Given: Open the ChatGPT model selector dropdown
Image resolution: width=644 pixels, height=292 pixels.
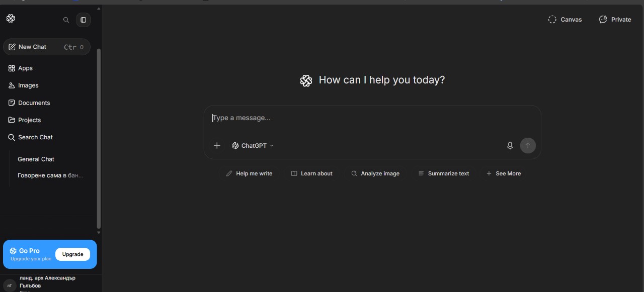Looking at the screenshot, I should tap(253, 146).
